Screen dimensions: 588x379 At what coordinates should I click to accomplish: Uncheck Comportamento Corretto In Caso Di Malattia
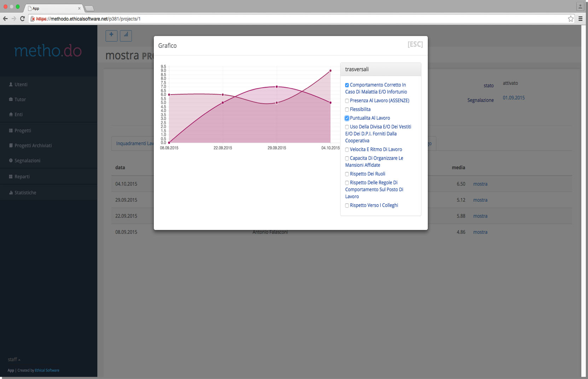(x=347, y=85)
